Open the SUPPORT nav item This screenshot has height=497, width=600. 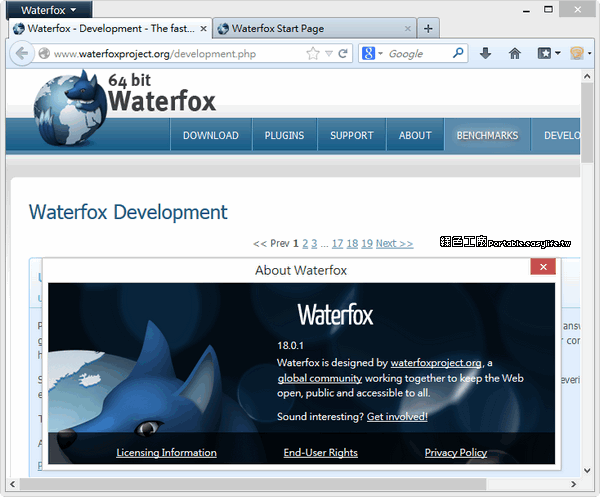point(352,135)
